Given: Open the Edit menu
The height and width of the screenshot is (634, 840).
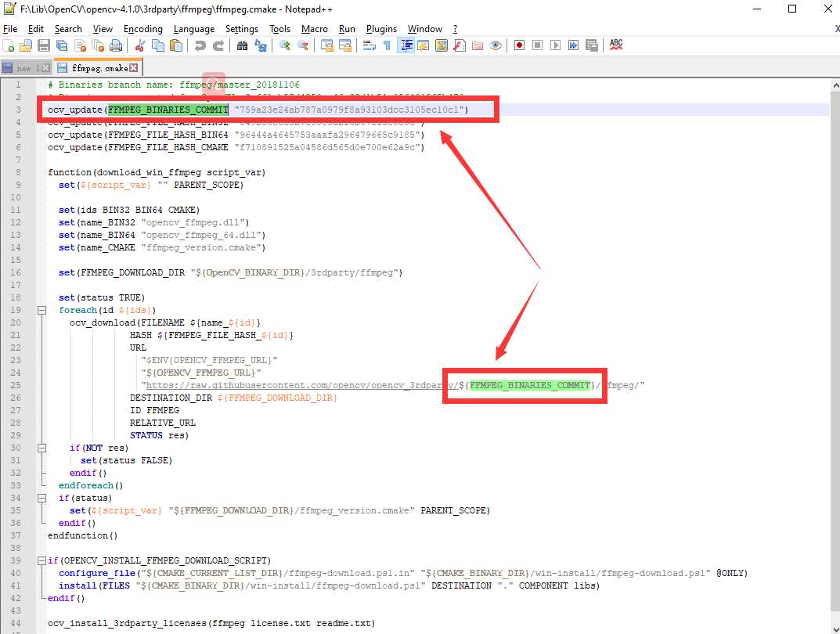Looking at the screenshot, I should click(36, 29).
